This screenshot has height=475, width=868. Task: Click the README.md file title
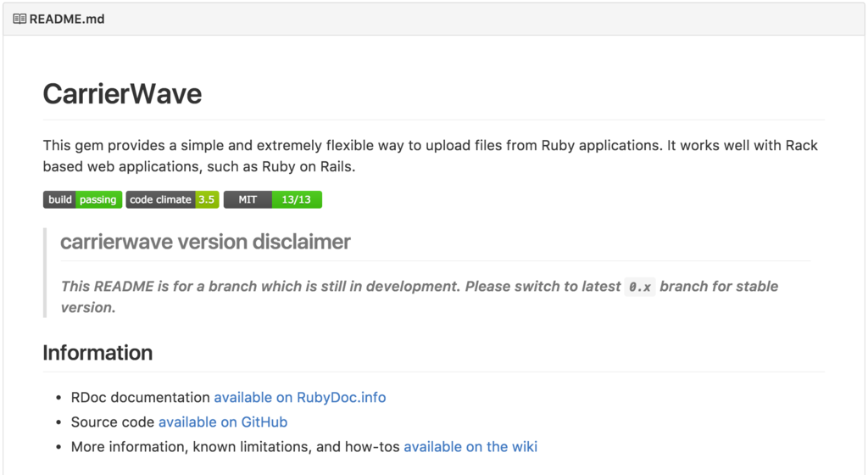click(67, 19)
